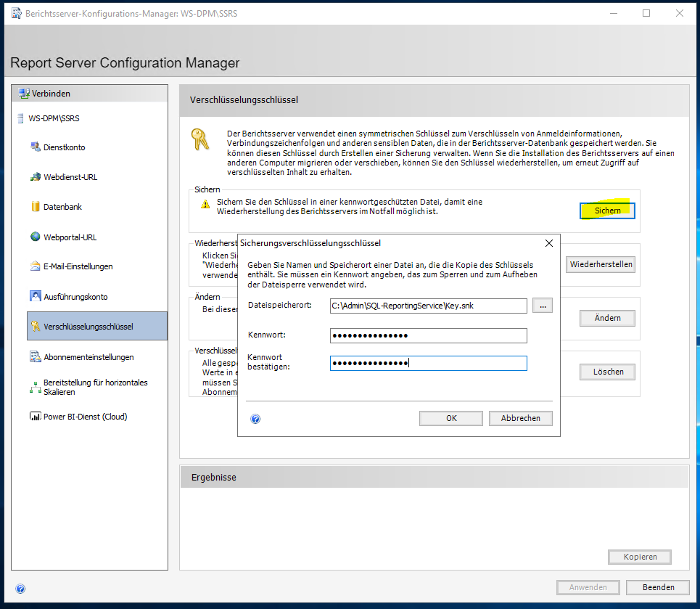Click the Ändern button
The width and height of the screenshot is (700, 609).
[607, 318]
